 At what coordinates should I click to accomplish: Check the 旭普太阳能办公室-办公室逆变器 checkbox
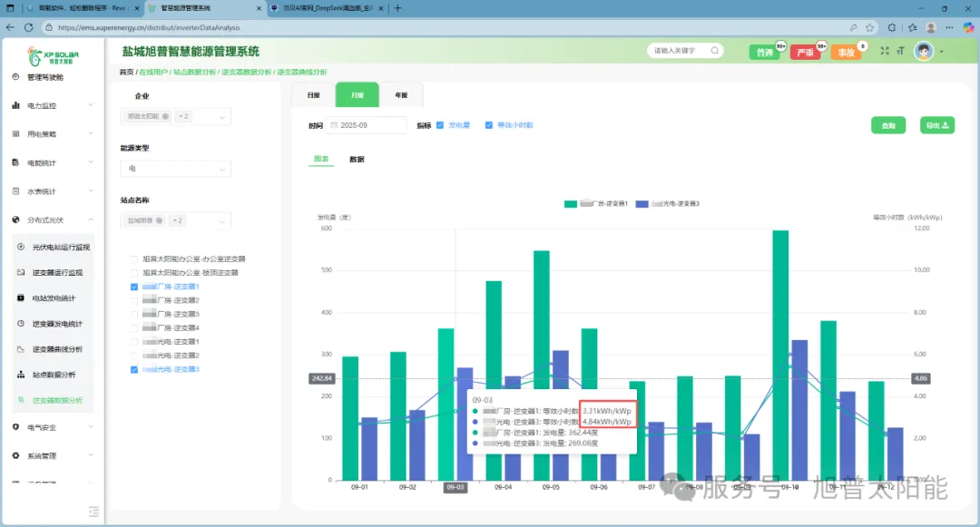(x=135, y=259)
